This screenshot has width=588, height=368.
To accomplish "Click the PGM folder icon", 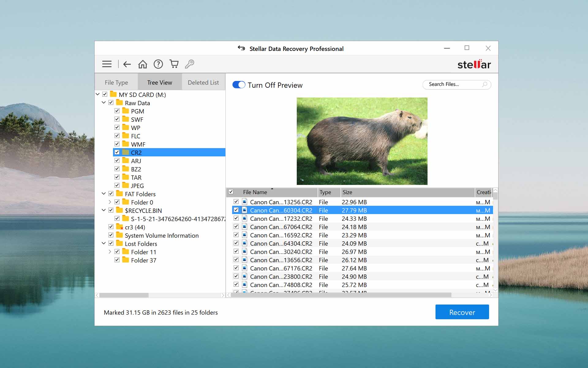I will (x=126, y=111).
